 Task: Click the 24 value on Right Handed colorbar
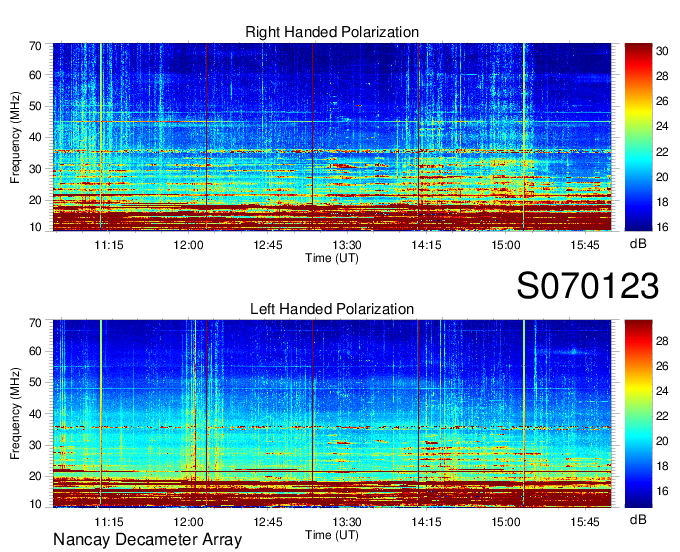662,126
